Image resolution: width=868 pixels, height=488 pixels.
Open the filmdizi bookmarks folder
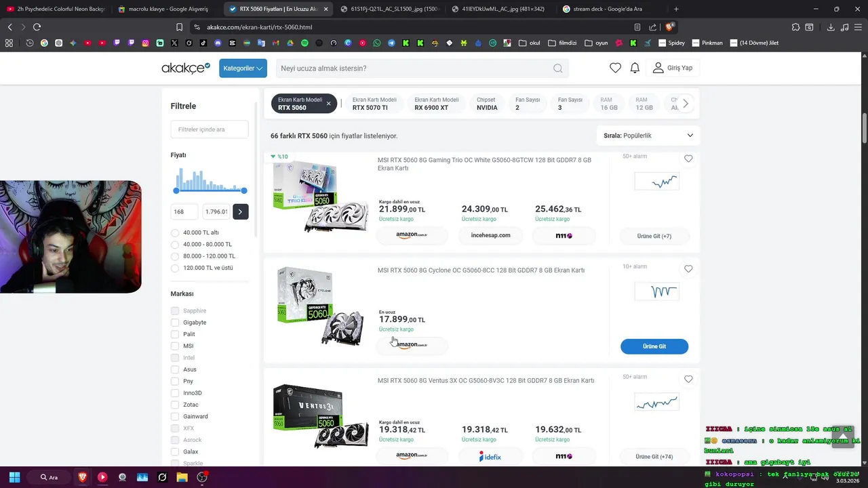click(562, 43)
